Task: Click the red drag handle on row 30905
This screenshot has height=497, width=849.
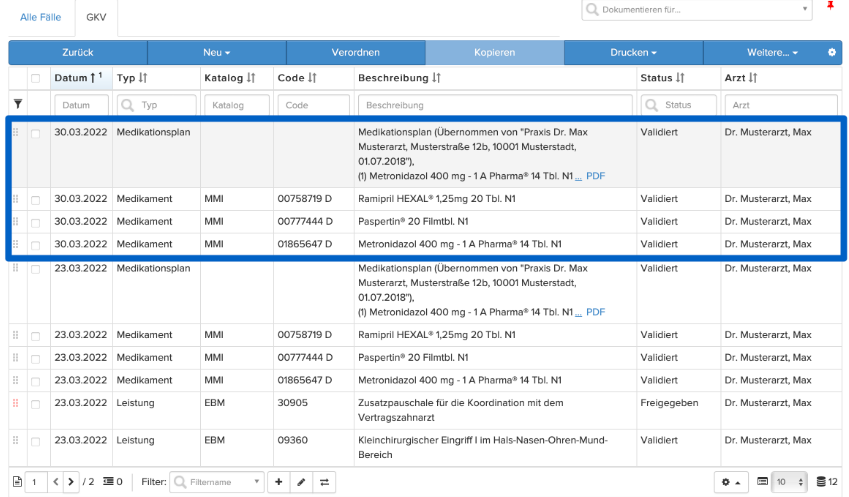Action: point(16,403)
